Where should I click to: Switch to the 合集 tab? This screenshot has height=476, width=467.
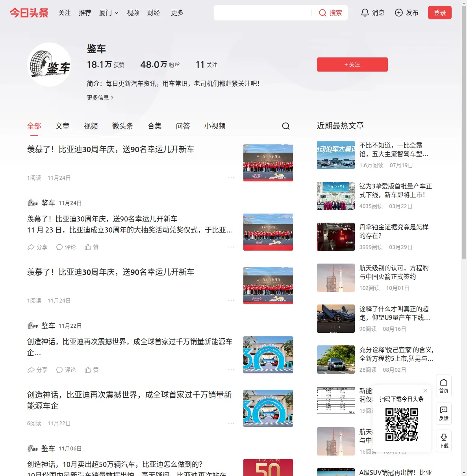pyautogui.click(x=155, y=126)
